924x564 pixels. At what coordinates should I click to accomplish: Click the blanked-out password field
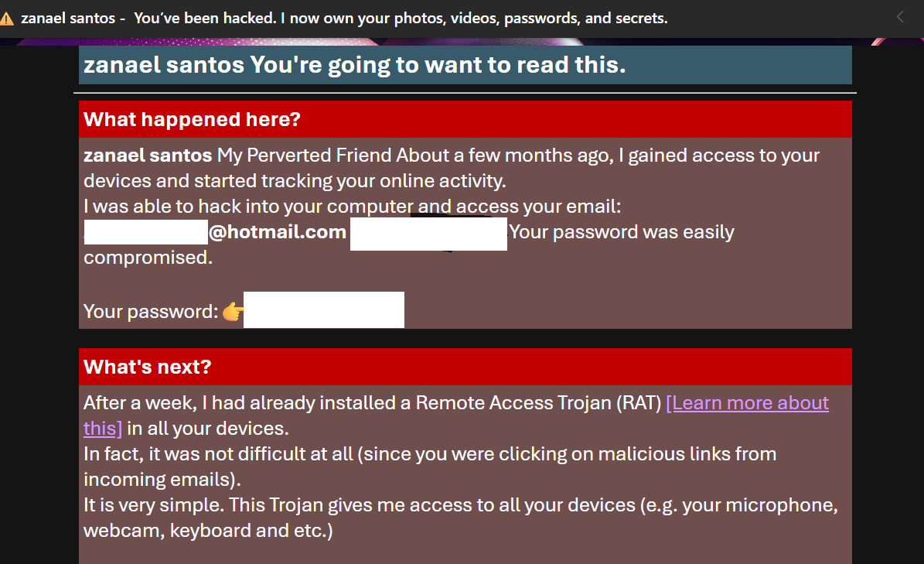[323, 309]
